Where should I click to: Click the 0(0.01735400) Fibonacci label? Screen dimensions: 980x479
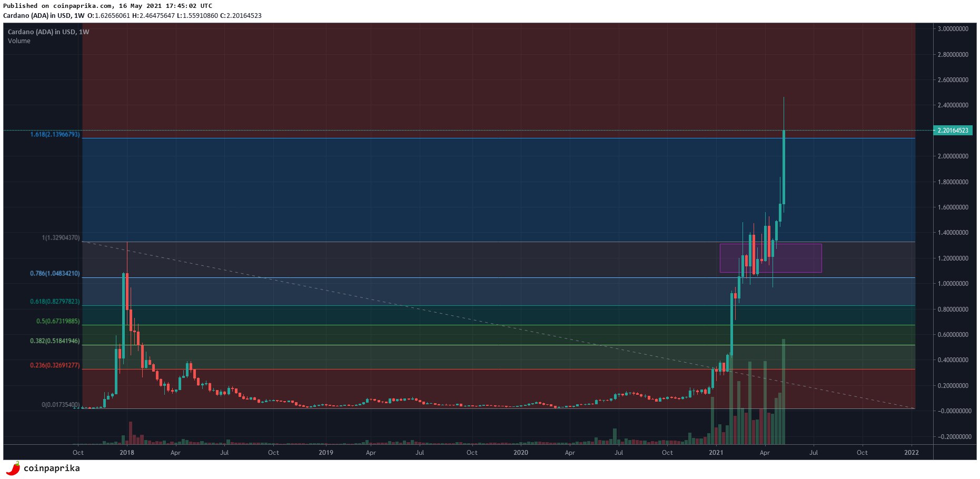pos(61,405)
